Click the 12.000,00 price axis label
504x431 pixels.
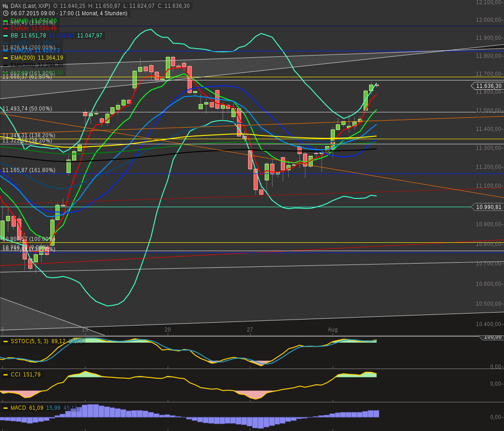click(488, 20)
